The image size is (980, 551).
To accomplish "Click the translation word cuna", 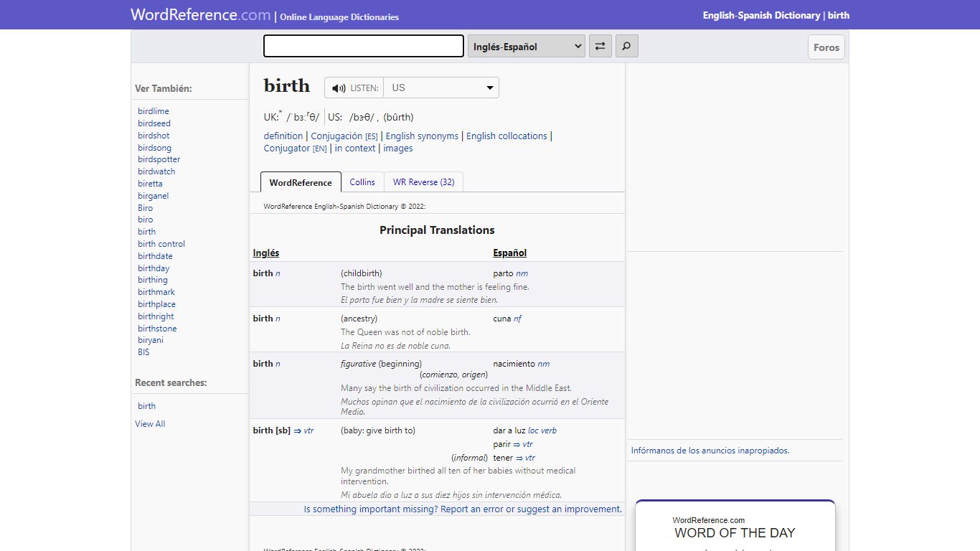I will point(501,319).
